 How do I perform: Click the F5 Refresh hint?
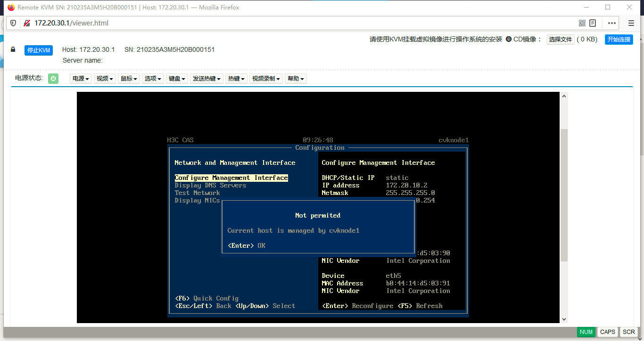click(420, 306)
